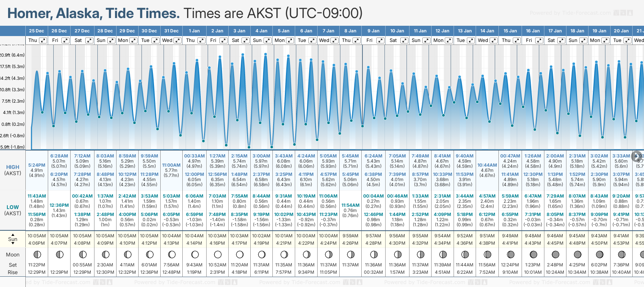Expand the Sun 28 Dec day view
This screenshot has width=644, height=287.
pos(111,40)
